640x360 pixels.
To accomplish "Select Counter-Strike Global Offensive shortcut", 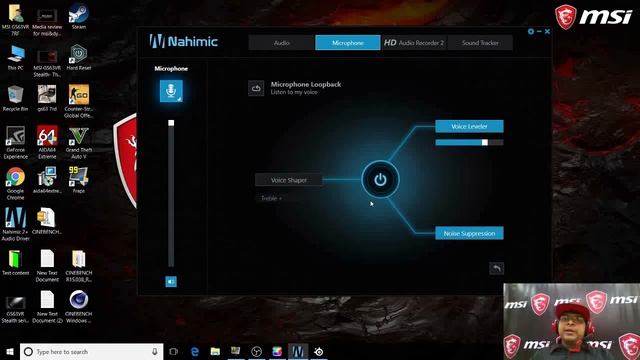I will point(78,102).
